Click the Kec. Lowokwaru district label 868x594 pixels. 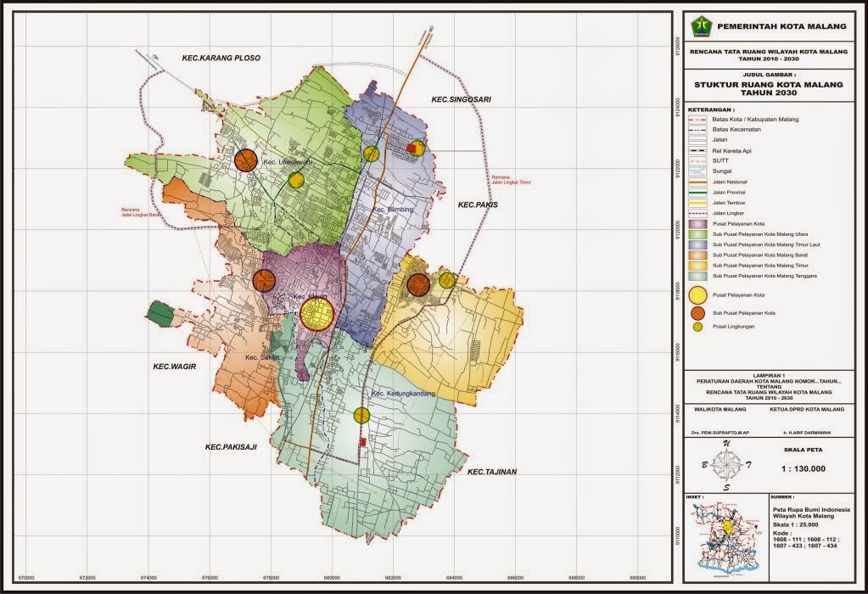(288, 162)
